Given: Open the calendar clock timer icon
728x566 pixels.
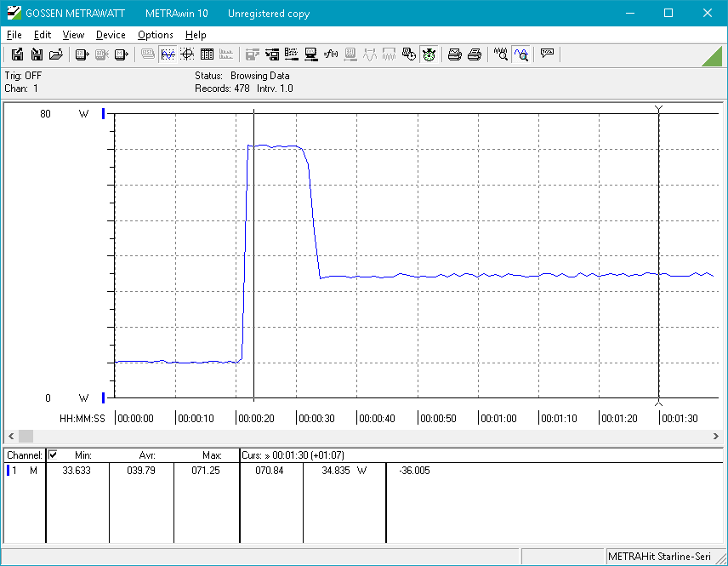Looking at the screenshot, I should coord(408,54).
